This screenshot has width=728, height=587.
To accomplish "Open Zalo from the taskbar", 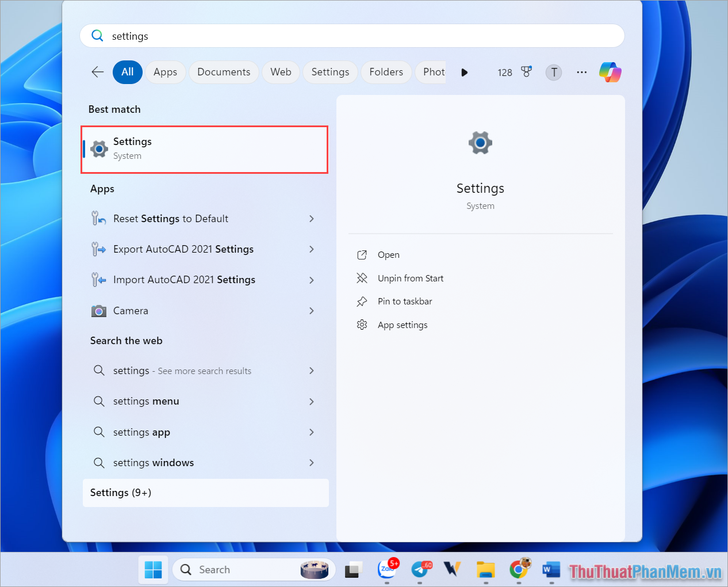I will (387, 570).
